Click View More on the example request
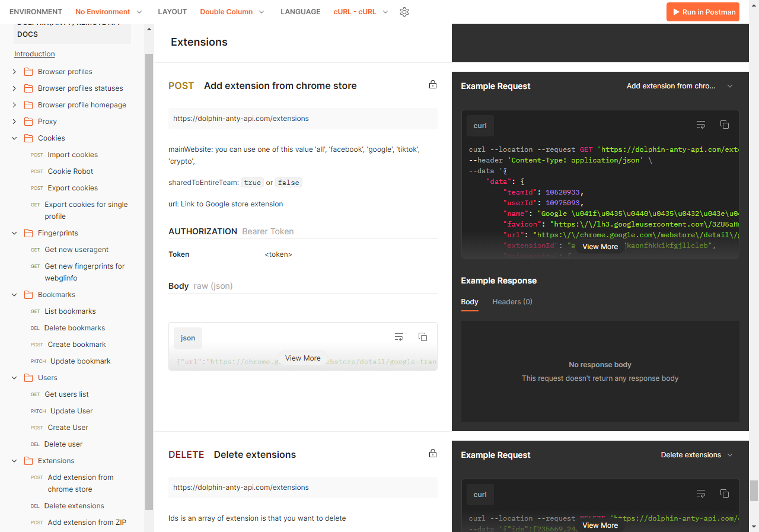This screenshot has width=759, height=532. (x=599, y=247)
